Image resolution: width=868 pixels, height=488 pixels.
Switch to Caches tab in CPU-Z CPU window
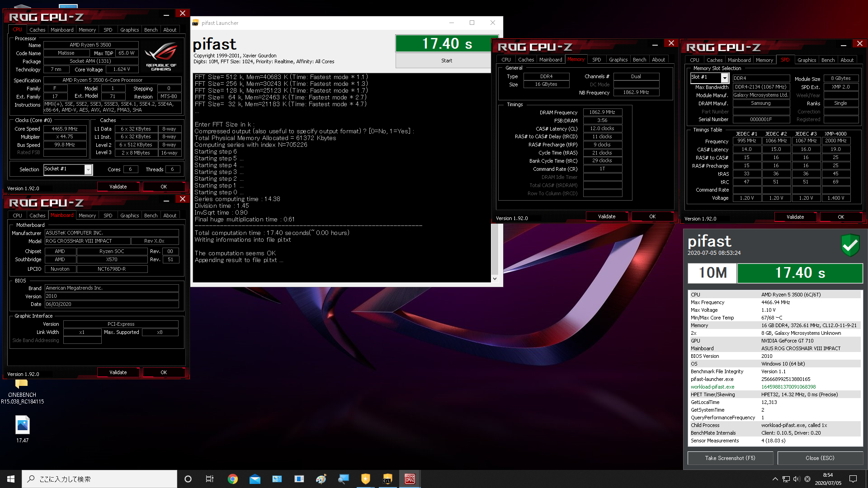click(37, 30)
